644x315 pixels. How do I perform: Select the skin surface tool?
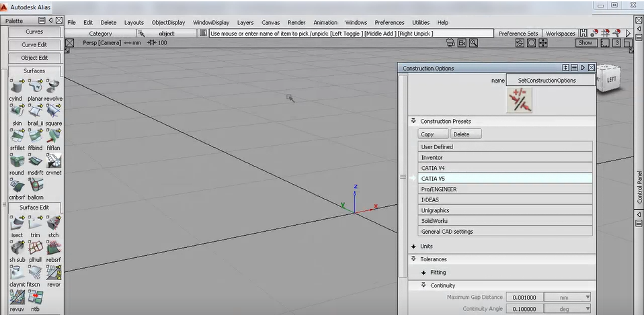[17, 111]
